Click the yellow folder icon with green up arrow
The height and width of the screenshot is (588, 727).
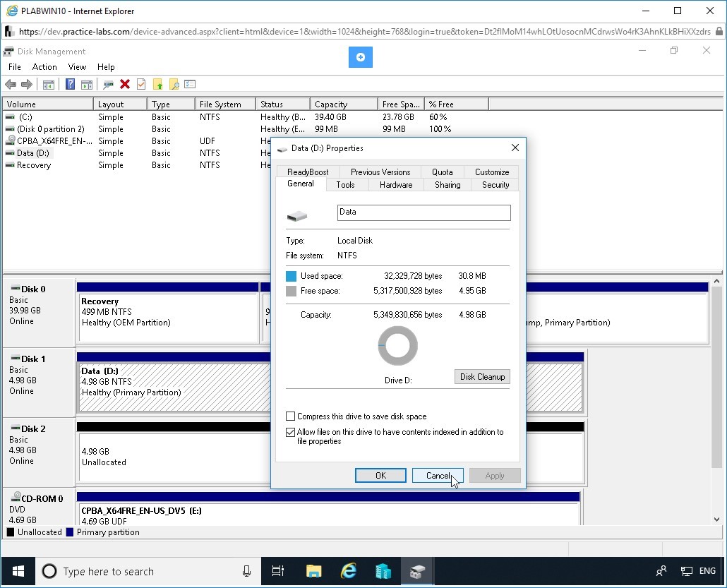click(158, 85)
